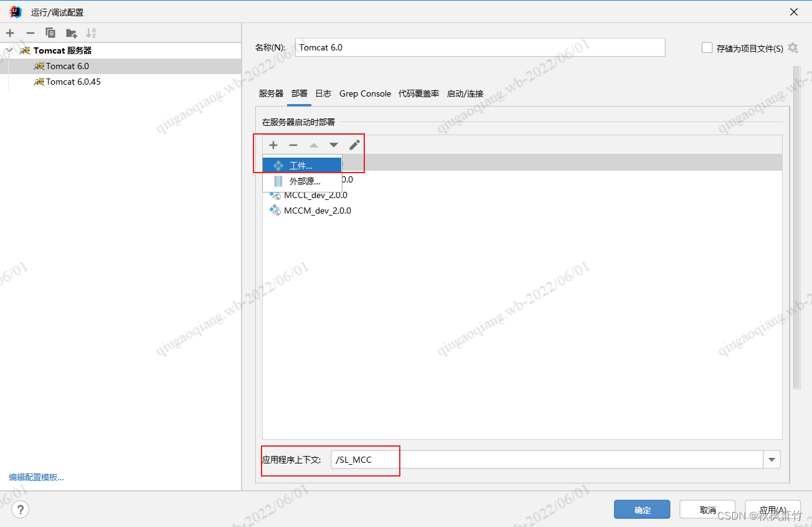Click the MCCL_dev_2.0.0 artifact icon
The height and width of the screenshot is (527, 812).
[x=275, y=195]
